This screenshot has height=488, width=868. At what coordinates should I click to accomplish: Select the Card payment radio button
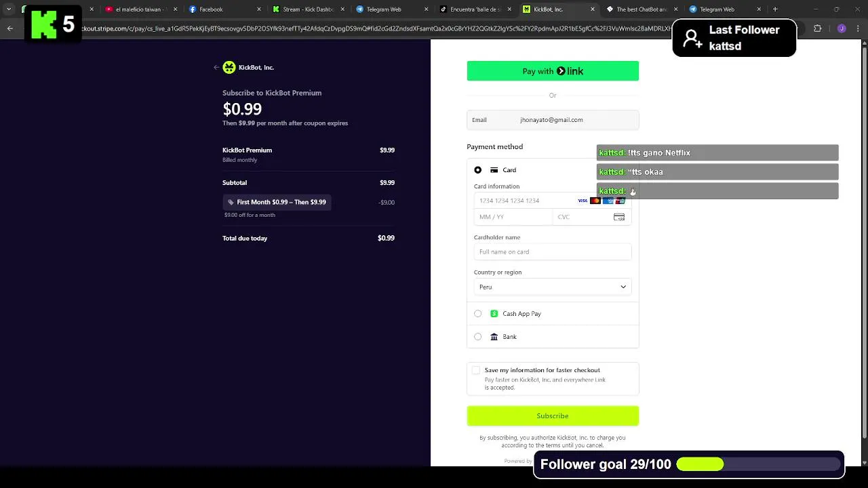[478, 170]
